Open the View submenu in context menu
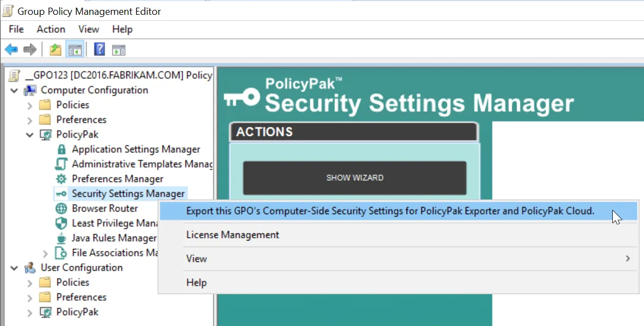644x326 pixels. coord(398,259)
